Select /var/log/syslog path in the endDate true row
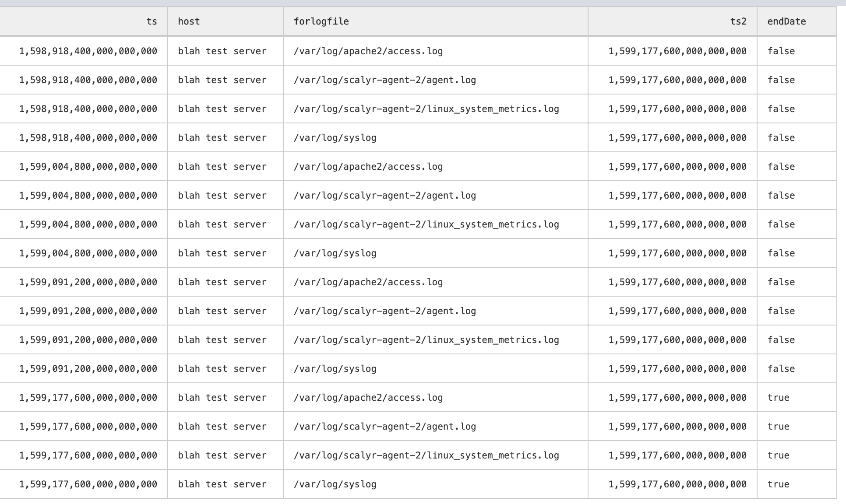 pos(335,484)
